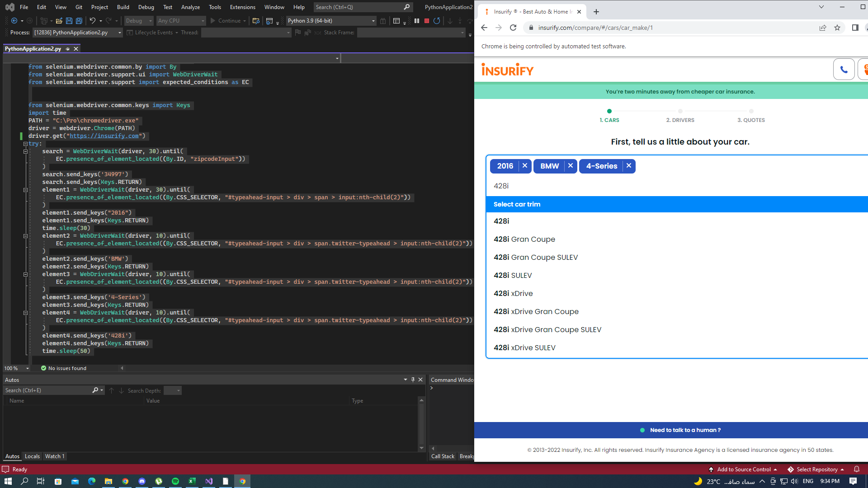Open the Debug configuration dropdown

coord(139,21)
